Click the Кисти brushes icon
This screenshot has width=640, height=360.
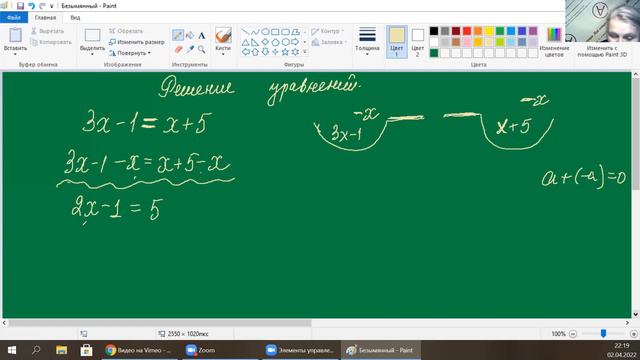pos(223,36)
